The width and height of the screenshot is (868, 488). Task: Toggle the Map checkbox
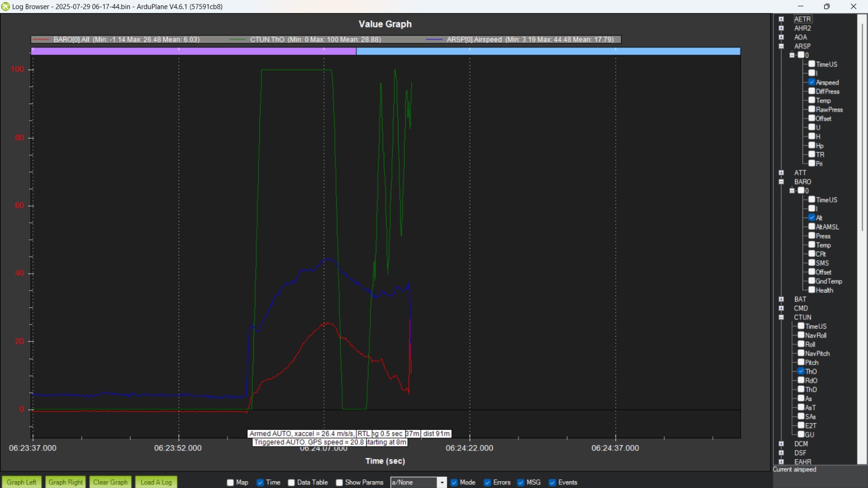[x=231, y=482]
